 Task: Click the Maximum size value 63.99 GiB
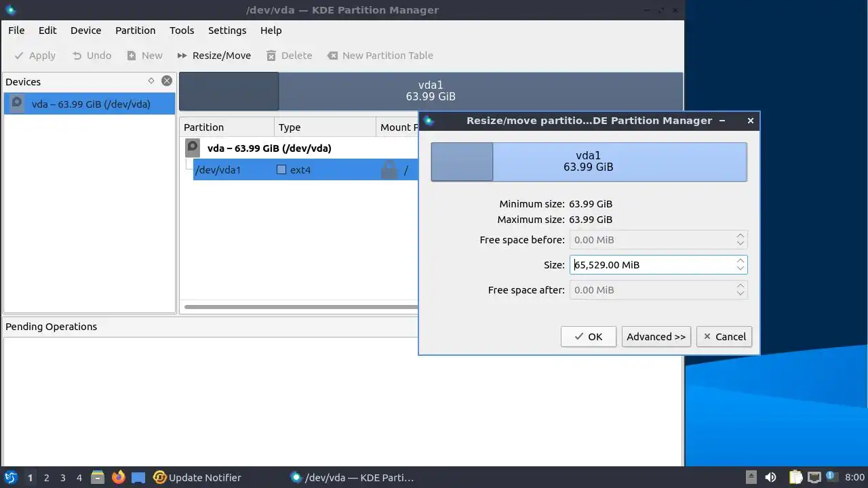tap(591, 220)
